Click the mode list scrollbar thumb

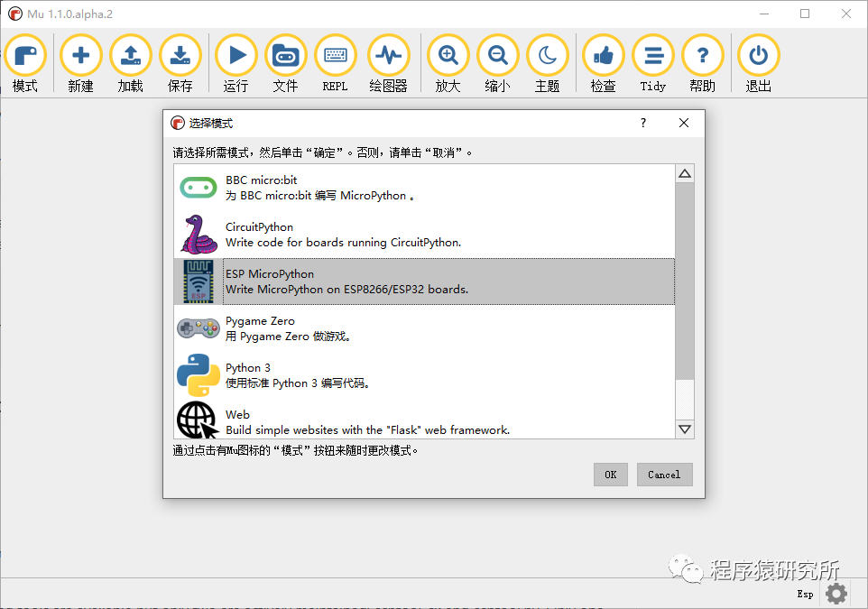pos(685,281)
